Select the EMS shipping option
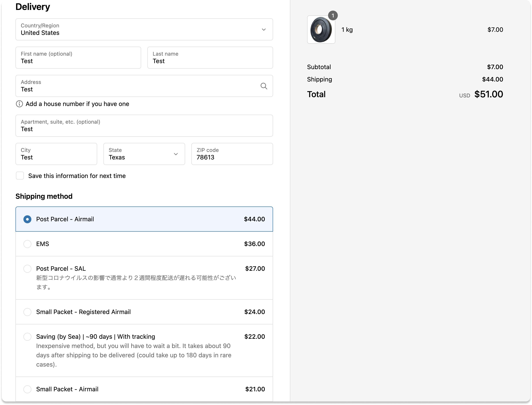Image resolution: width=532 pixels, height=405 pixels. click(x=27, y=244)
